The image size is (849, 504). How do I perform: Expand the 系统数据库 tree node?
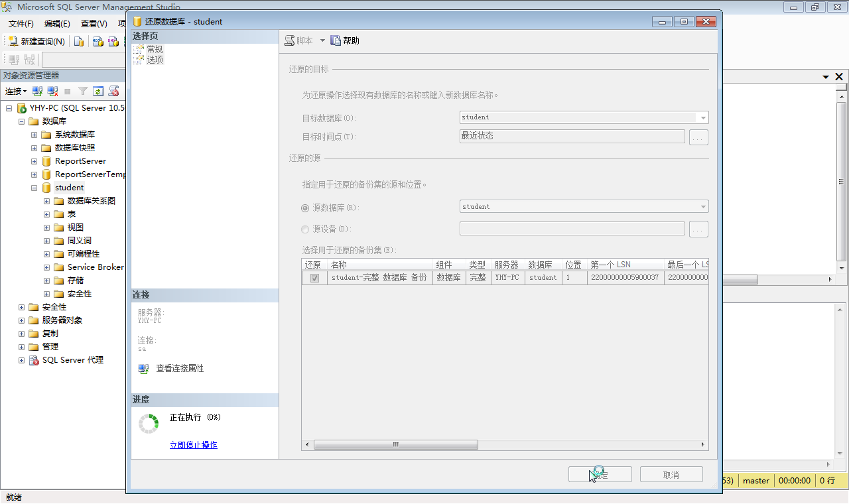pos(34,135)
